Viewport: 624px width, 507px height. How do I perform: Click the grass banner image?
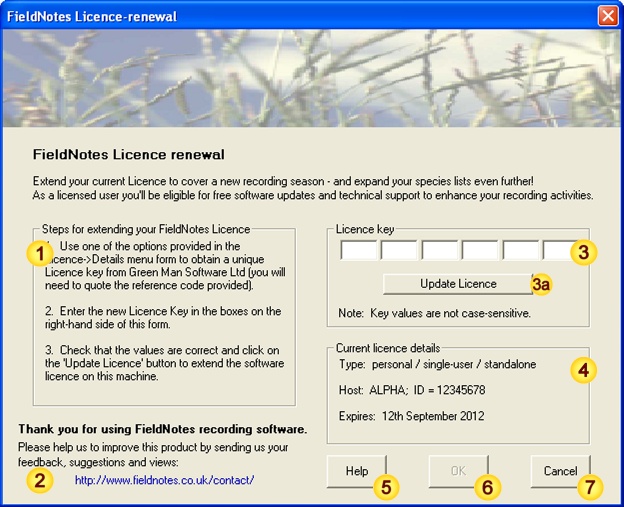(x=312, y=78)
